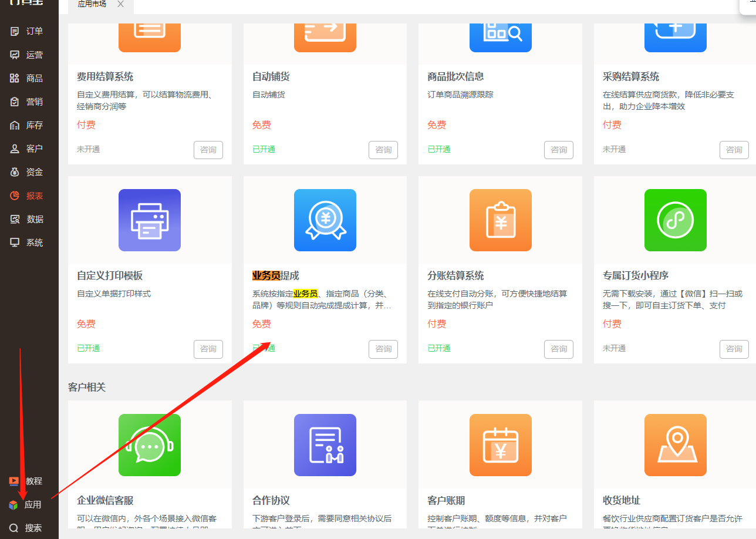Open the 专属订货小程序 green icon

click(676, 220)
